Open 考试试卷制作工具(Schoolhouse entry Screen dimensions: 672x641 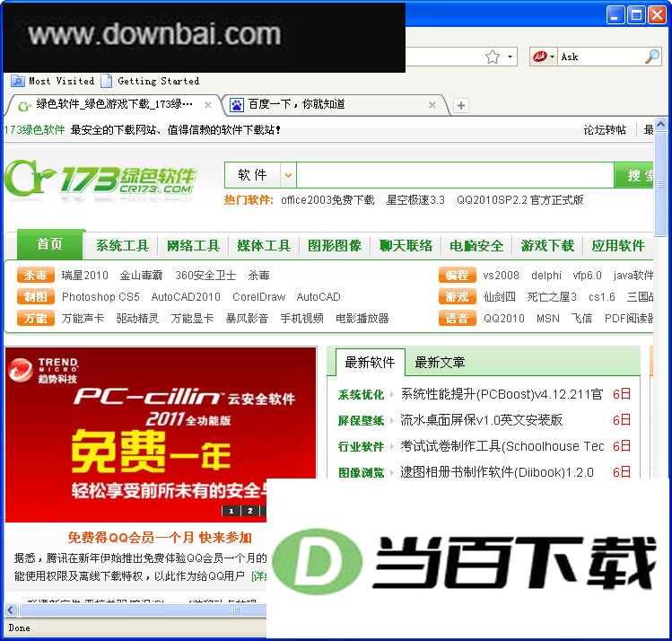[x=502, y=446]
